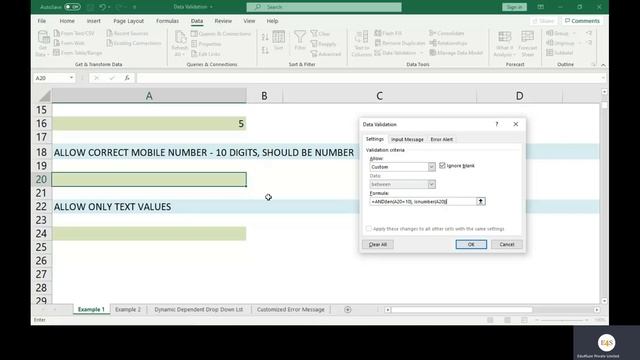Switch to the Review tab

(x=223, y=21)
